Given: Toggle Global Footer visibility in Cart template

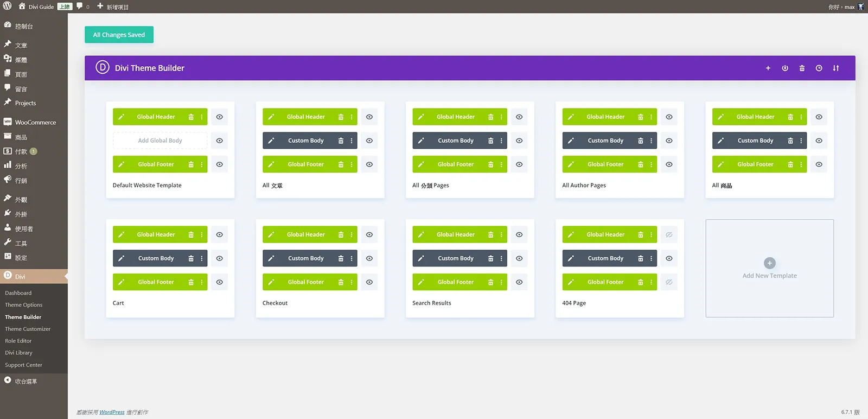Looking at the screenshot, I should coord(220,282).
